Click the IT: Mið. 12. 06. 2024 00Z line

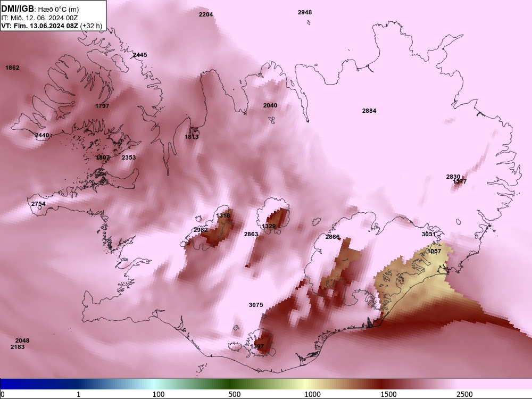click(39, 18)
